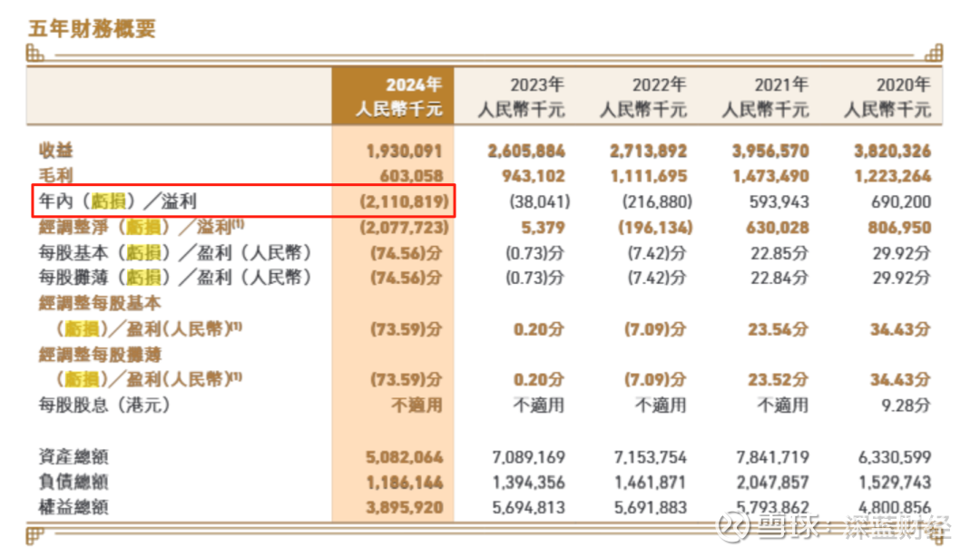Select total equity value 3,895,920
The image size is (980, 557).
pyautogui.click(x=405, y=508)
